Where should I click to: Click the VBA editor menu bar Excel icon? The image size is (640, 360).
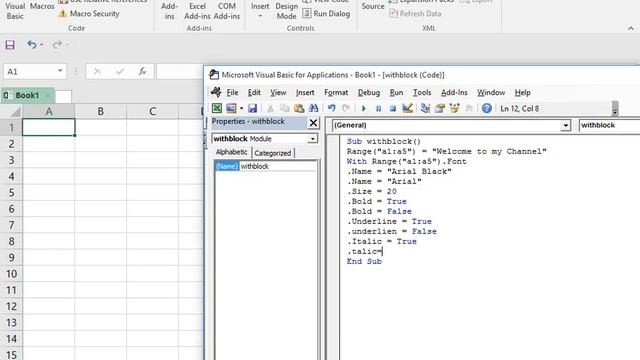pyautogui.click(x=216, y=92)
